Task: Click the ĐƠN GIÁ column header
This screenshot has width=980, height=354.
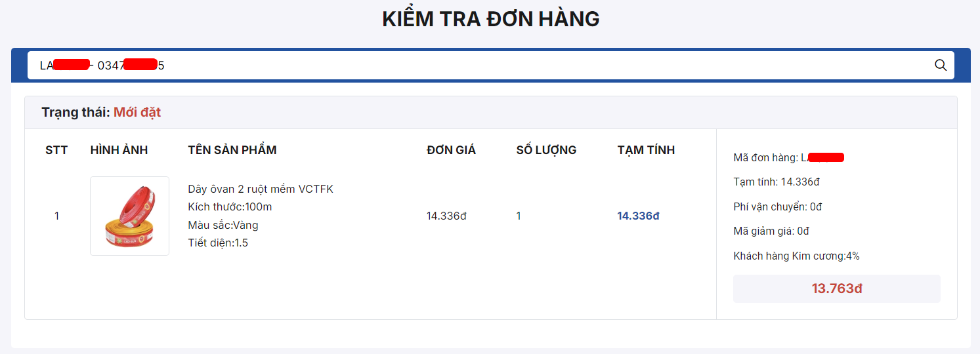Action: (x=451, y=150)
